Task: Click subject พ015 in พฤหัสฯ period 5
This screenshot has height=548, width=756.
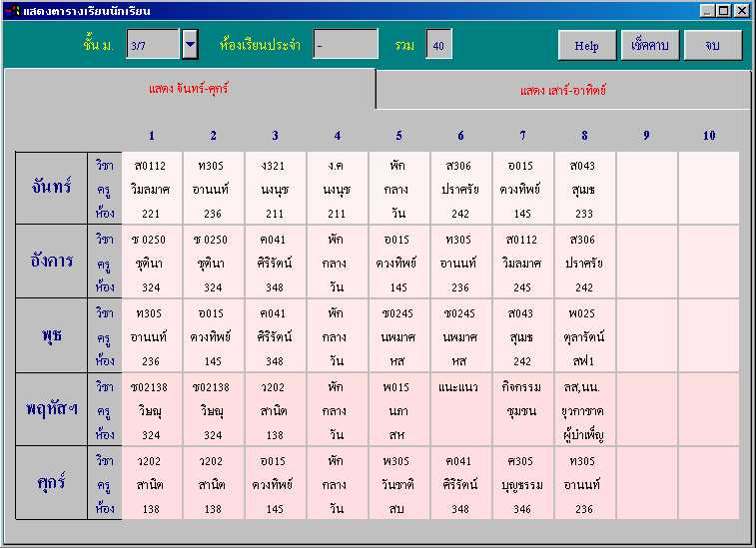Action: click(x=396, y=387)
